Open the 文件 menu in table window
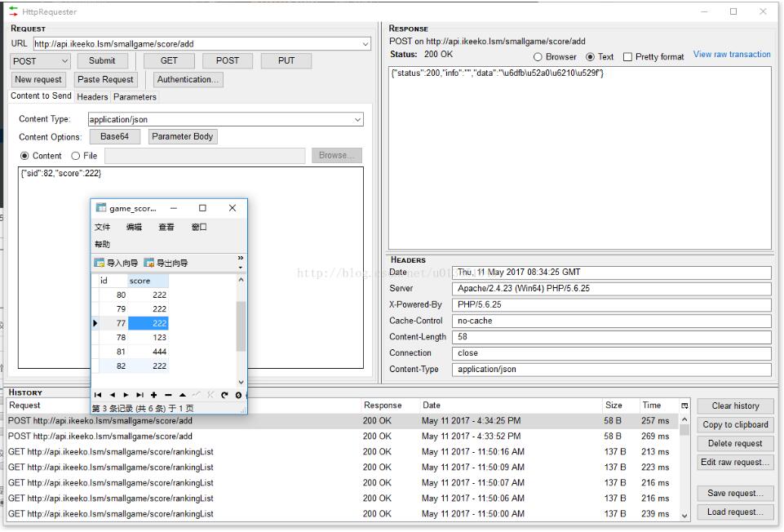Image resolution: width=784 pixels, height=532 pixels. point(102,227)
